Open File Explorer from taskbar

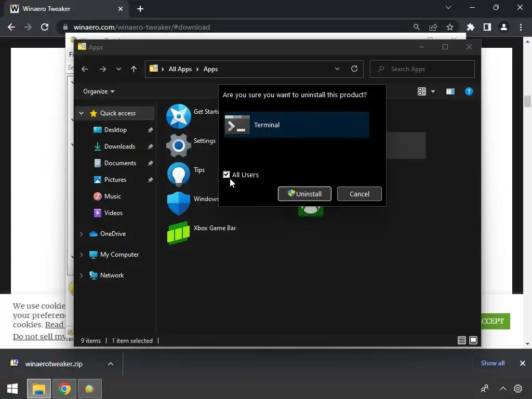[x=39, y=389]
